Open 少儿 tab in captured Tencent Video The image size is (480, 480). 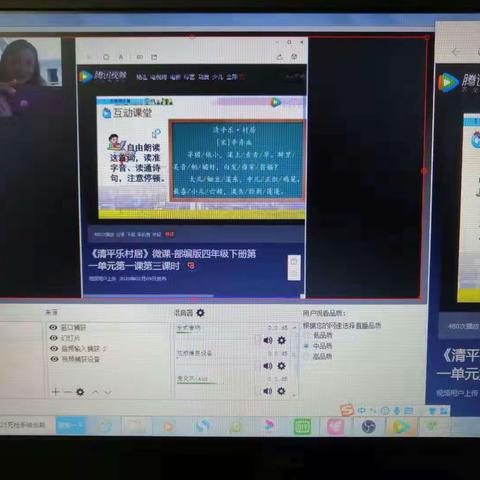click(x=217, y=77)
